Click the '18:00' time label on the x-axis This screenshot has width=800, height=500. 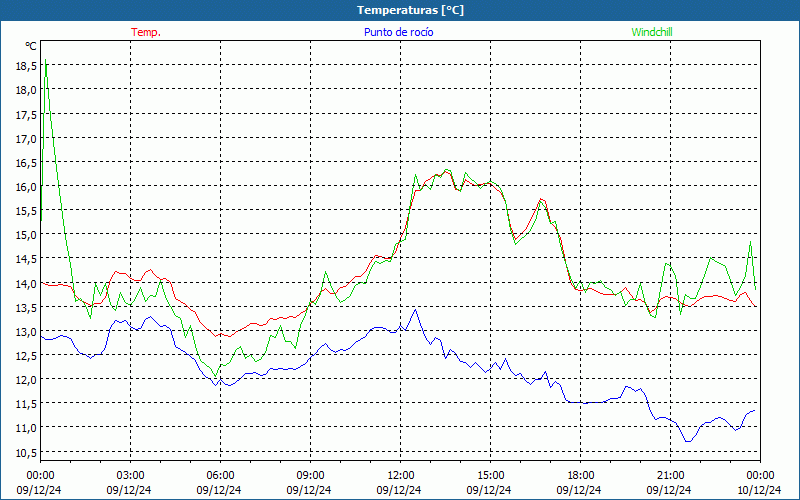point(581,476)
